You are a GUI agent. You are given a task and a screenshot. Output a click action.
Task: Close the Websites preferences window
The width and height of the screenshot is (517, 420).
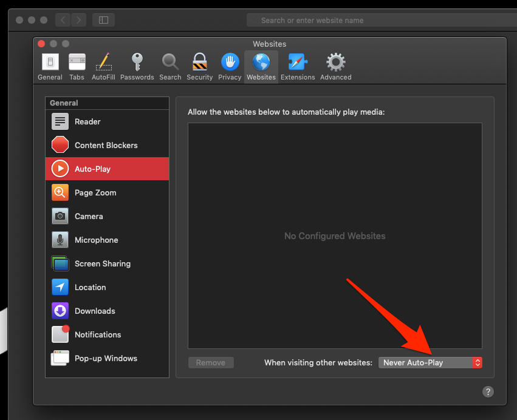(41, 44)
